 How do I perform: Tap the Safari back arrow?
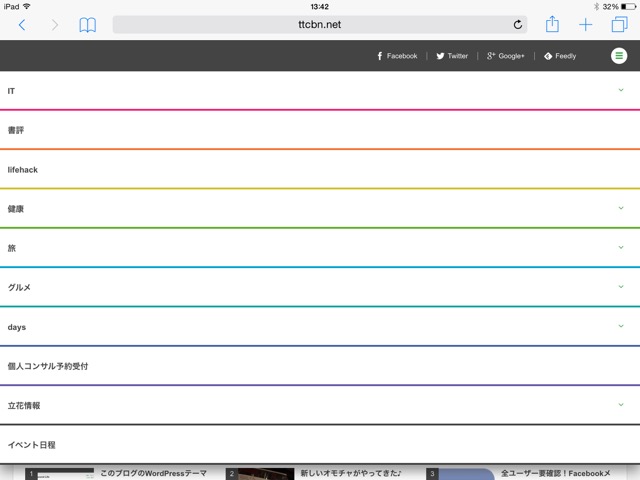point(22,25)
